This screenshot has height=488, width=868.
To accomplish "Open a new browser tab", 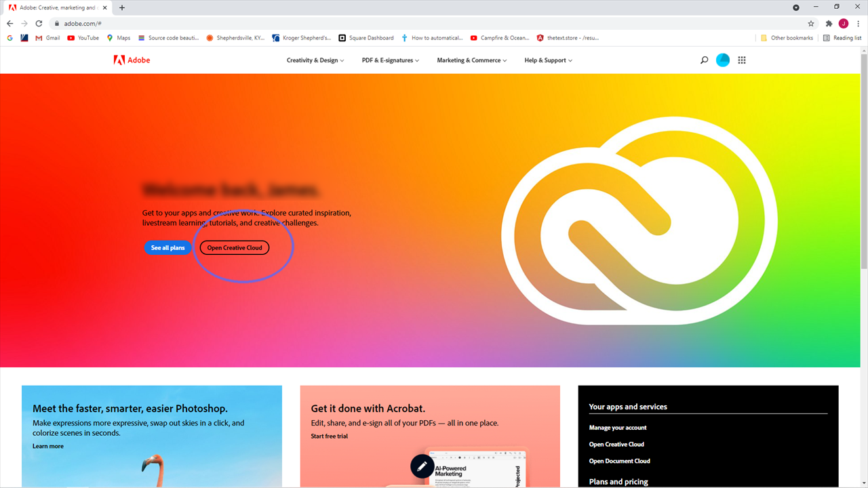I will pos(122,7).
